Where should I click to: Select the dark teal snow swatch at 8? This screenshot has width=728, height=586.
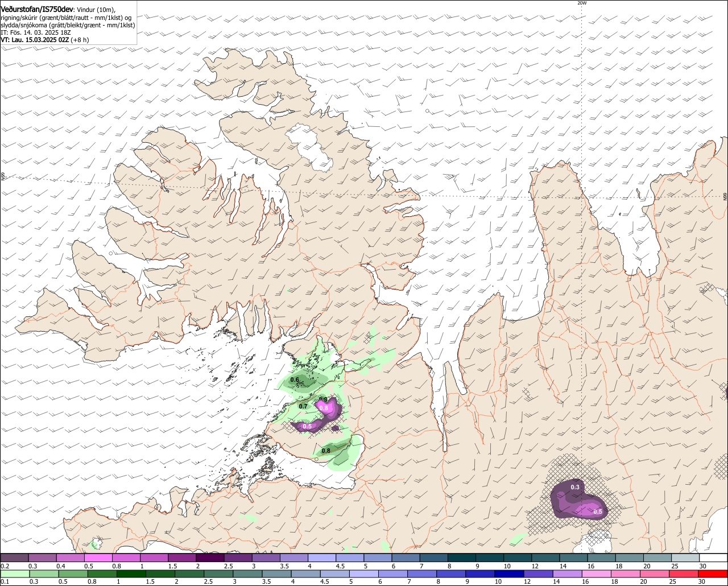[462, 558]
